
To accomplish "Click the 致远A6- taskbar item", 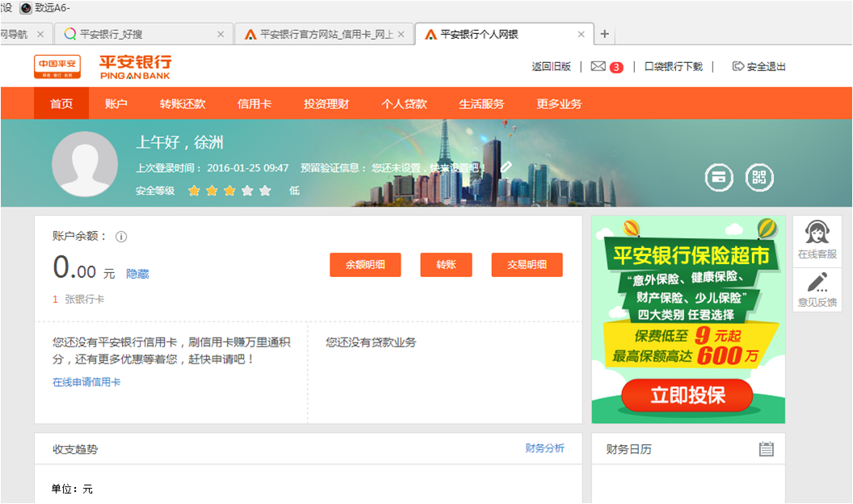I will [45, 7].
